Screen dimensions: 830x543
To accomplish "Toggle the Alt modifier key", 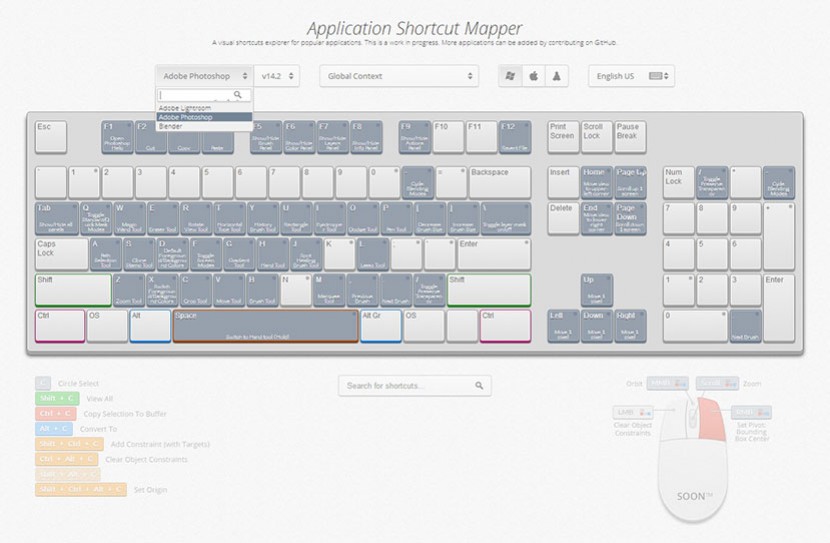I will (150, 326).
